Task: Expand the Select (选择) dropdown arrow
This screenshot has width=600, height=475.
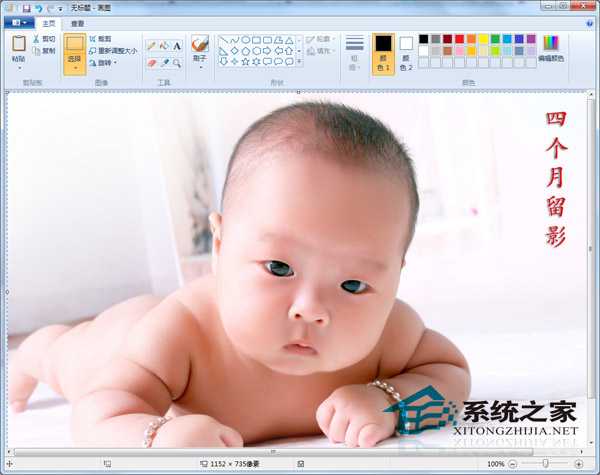Action: (75, 68)
